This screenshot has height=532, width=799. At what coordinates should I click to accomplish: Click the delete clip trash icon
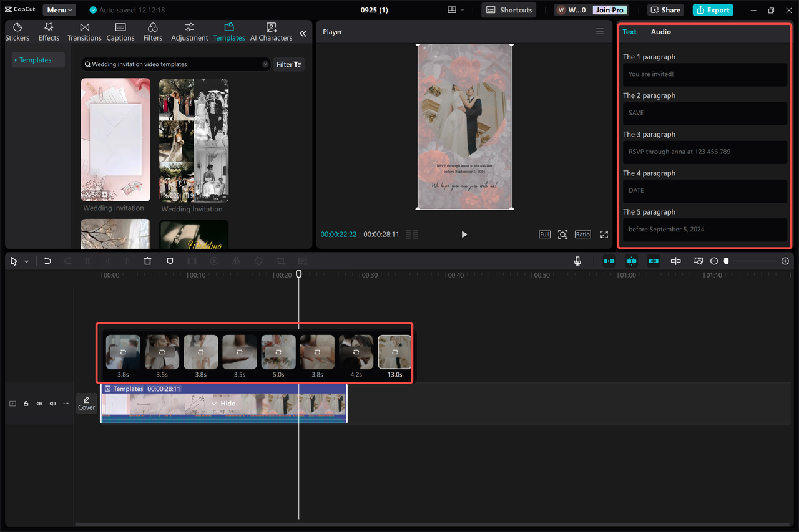pyautogui.click(x=147, y=261)
